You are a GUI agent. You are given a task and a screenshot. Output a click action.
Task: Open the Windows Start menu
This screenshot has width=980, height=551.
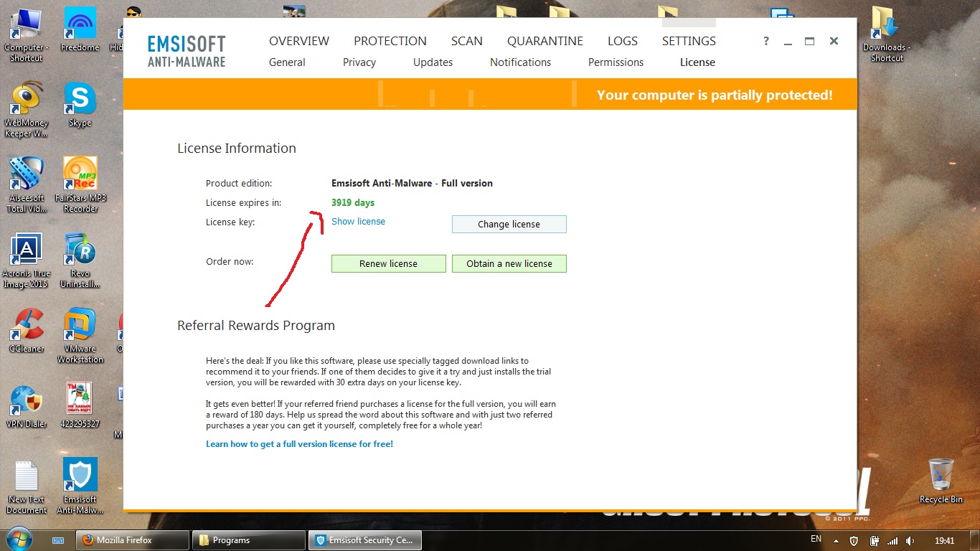tap(18, 540)
